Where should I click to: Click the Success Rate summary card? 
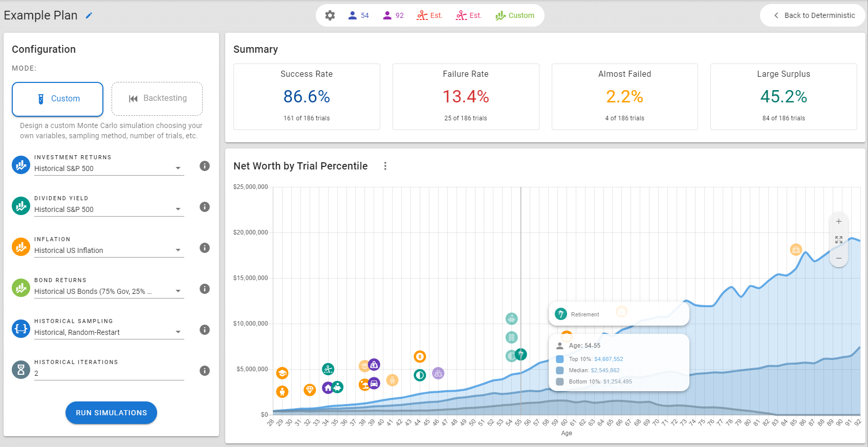pyautogui.click(x=307, y=97)
